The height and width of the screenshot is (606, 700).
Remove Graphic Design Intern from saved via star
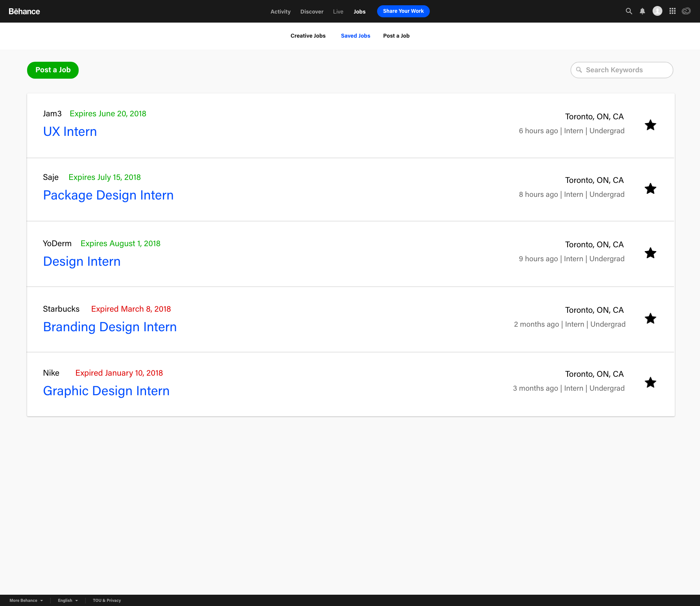point(650,382)
